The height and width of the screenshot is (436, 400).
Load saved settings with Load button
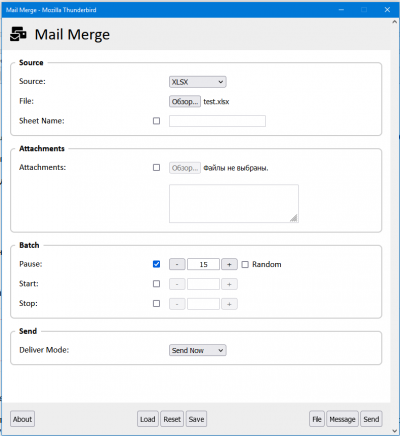[x=148, y=419]
